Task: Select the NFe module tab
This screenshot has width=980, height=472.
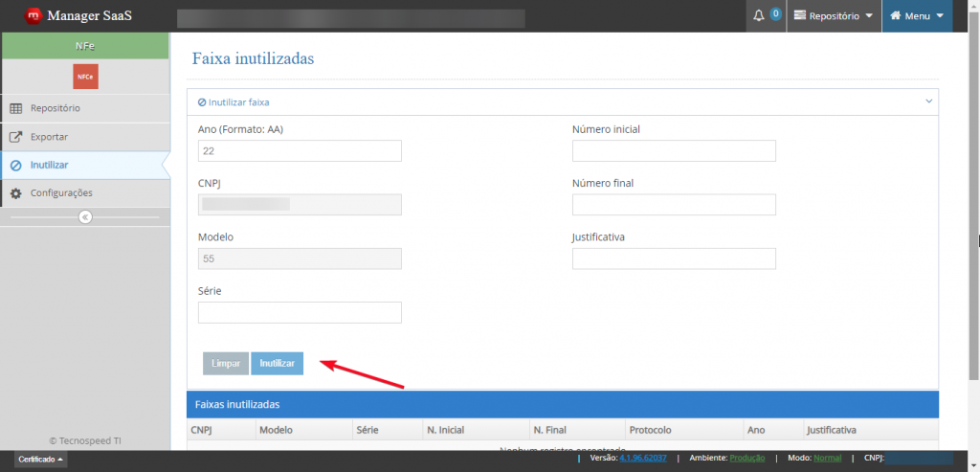Action: tap(85, 46)
